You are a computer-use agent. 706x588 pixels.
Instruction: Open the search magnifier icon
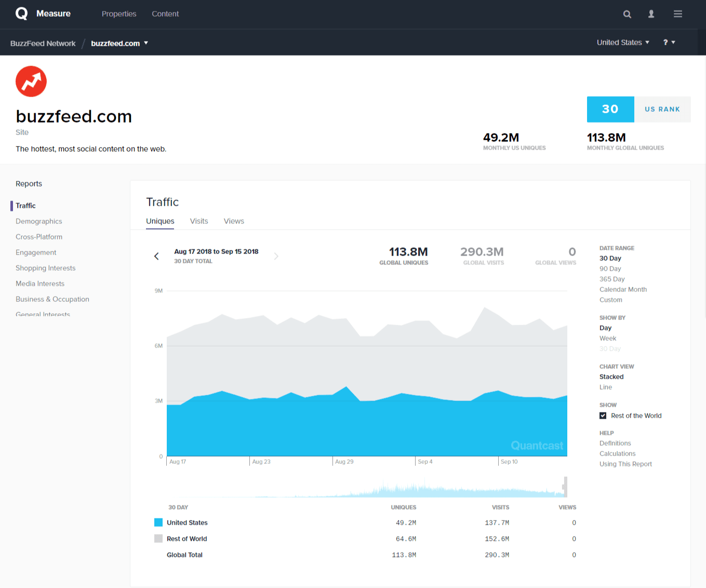pyautogui.click(x=627, y=14)
